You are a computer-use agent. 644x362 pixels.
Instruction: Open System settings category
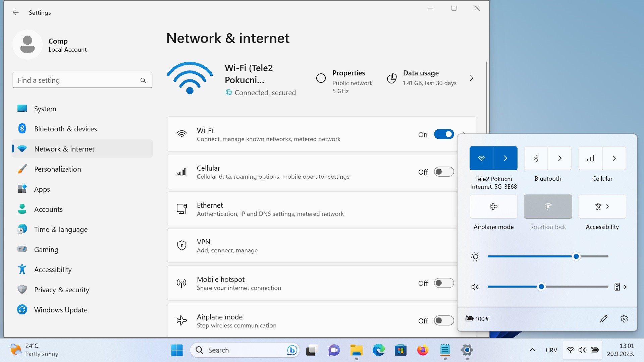coord(82,109)
